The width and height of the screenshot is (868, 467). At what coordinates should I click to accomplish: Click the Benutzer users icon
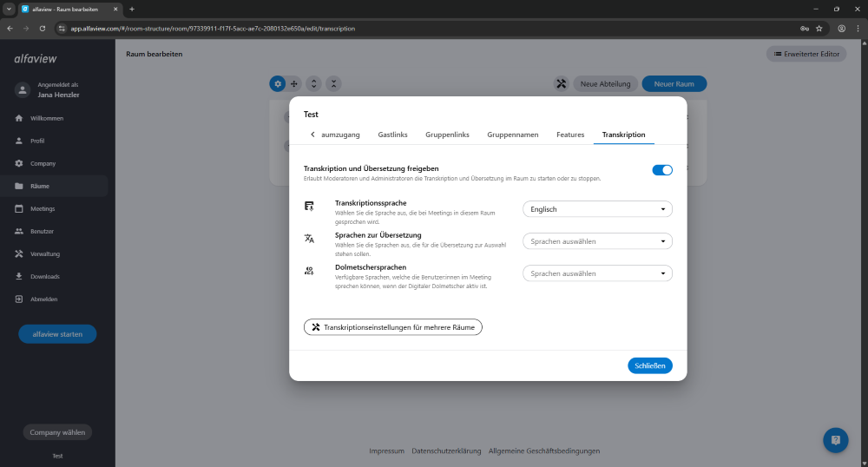[19, 232]
